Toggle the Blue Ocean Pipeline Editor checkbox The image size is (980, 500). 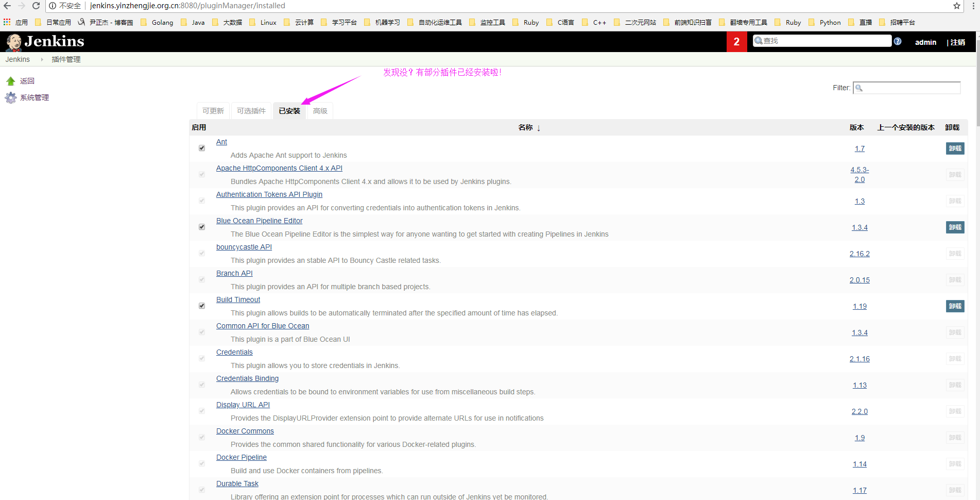coord(202,227)
